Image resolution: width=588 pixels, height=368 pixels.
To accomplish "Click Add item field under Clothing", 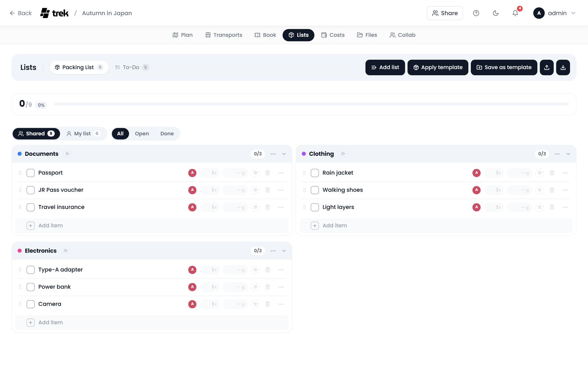I will click(x=436, y=226).
